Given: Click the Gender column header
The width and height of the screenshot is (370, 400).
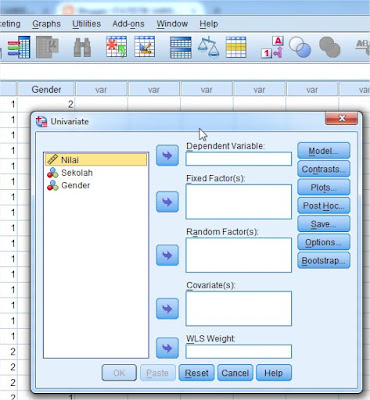Looking at the screenshot, I should (x=46, y=90).
